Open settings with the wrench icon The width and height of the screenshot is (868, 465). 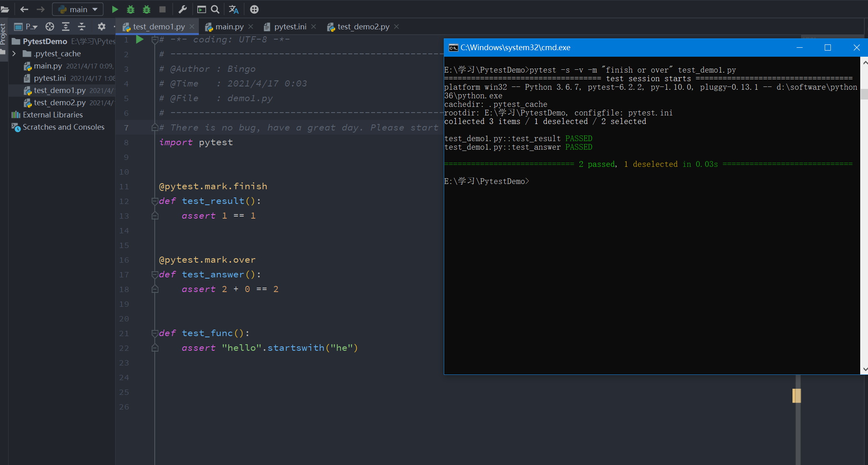tap(183, 9)
